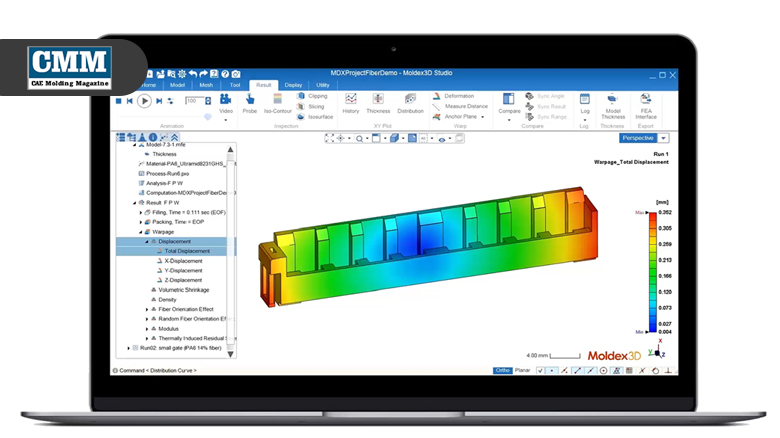Open the Perspective view dropdown arrow
This screenshot has width=780, height=438.
[x=664, y=138]
